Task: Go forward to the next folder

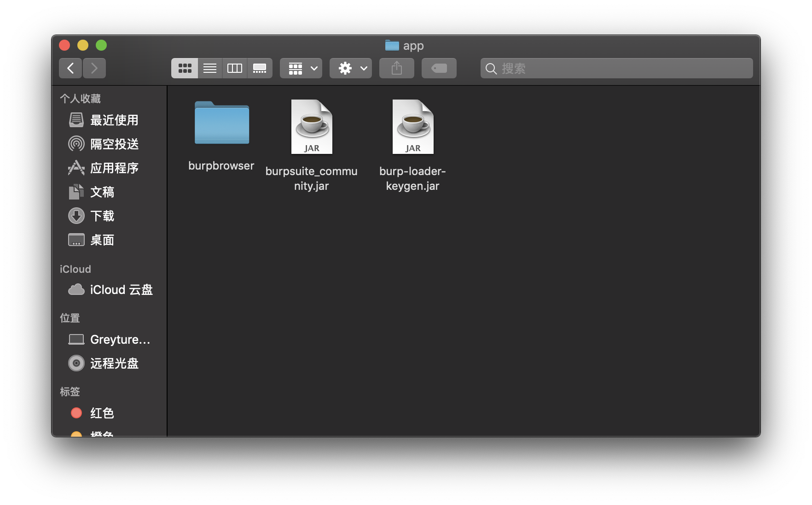Action: click(x=94, y=68)
